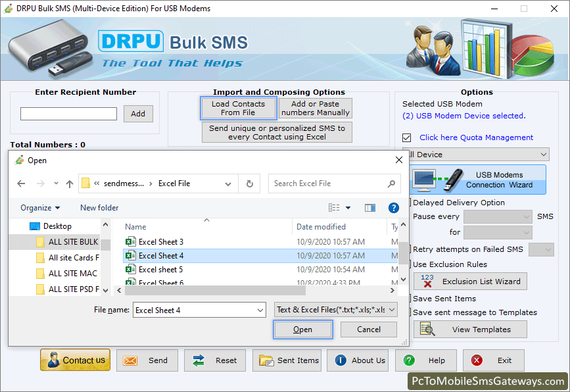Click the Contact us person icon
This screenshot has height=392, width=570.
coord(53,360)
